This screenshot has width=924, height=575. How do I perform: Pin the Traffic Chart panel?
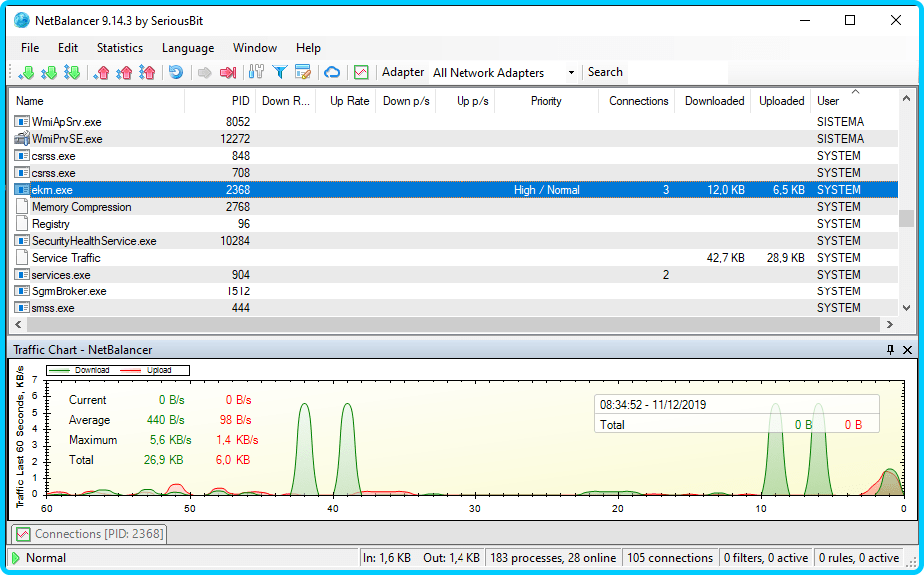pyautogui.click(x=890, y=350)
